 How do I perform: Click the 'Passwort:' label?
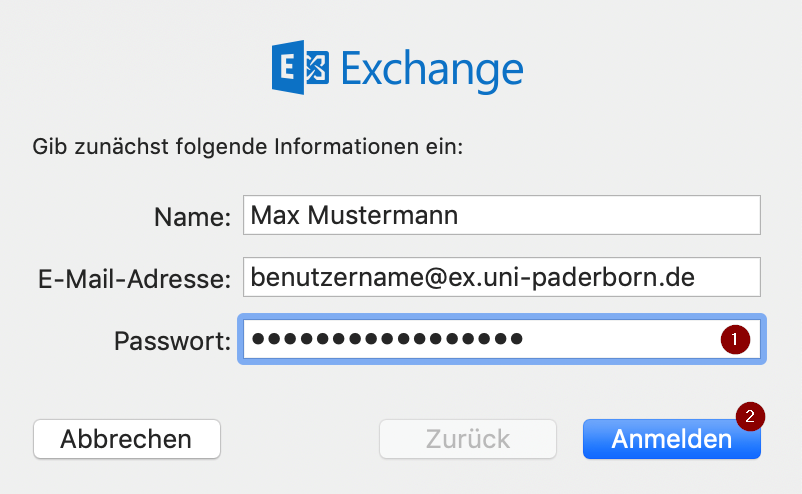tap(172, 340)
